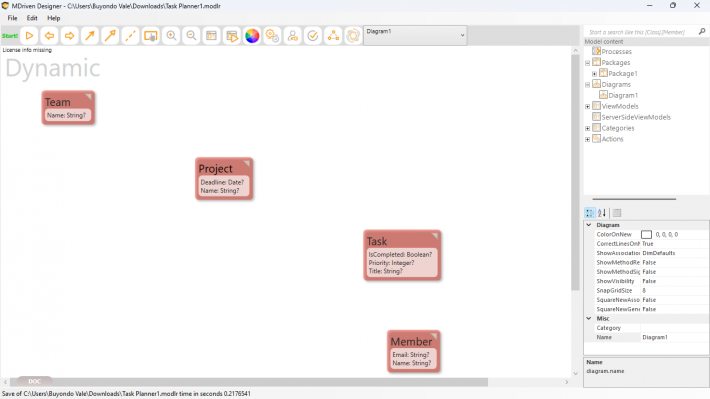Open the ViewModel window icon
Viewport: 710px width, 399px height.
pyautogui.click(x=211, y=36)
